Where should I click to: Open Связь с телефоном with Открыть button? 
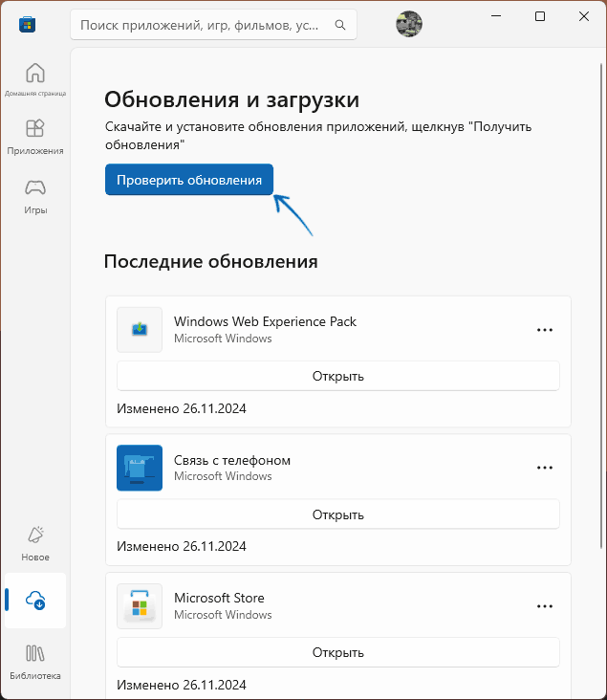click(x=337, y=514)
